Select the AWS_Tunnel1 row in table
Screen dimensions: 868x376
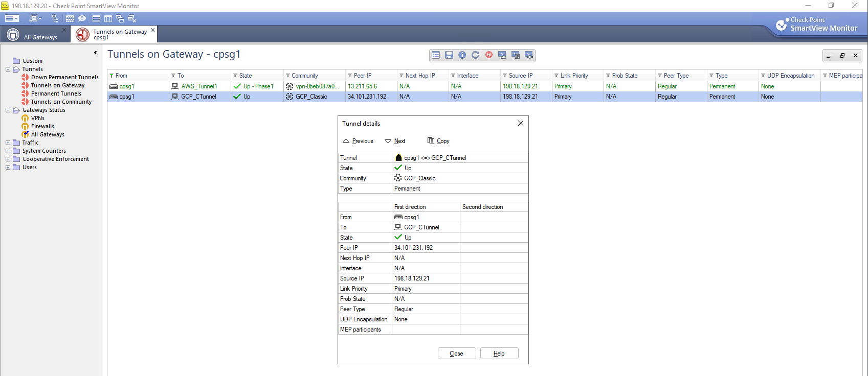[199, 86]
